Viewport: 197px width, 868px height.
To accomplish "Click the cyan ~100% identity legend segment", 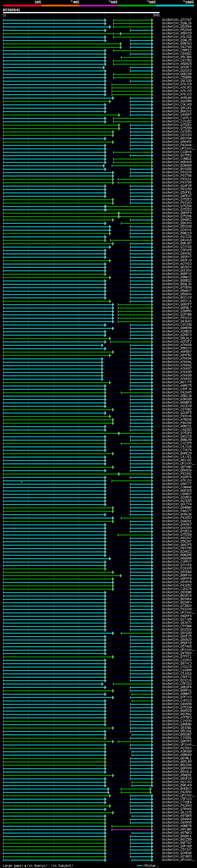I will point(175,6).
